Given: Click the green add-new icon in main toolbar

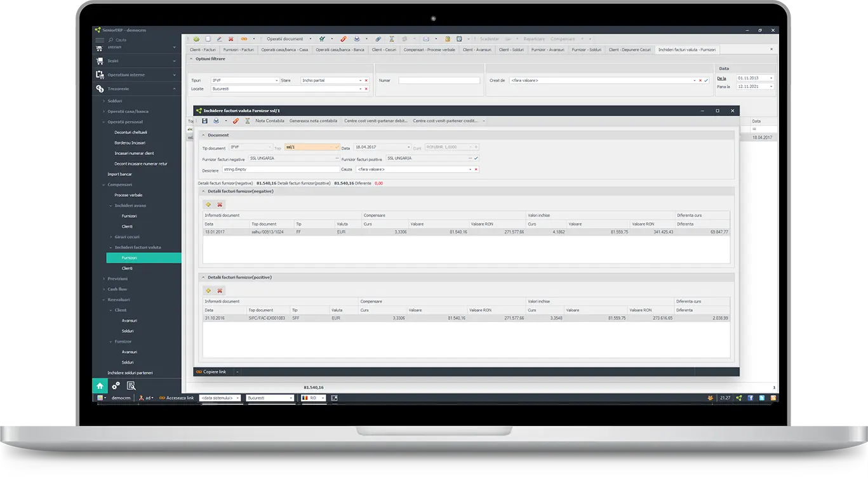Looking at the screenshot, I should [196, 39].
